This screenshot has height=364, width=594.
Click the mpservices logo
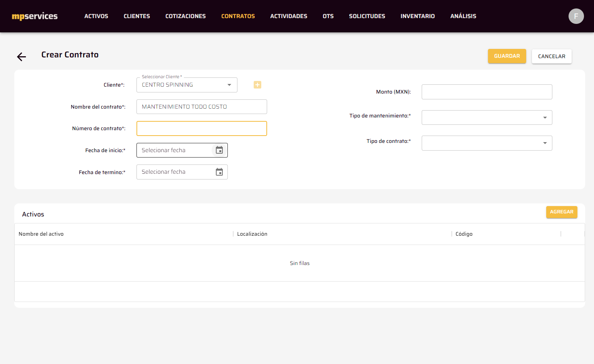pyautogui.click(x=35, y=16)
